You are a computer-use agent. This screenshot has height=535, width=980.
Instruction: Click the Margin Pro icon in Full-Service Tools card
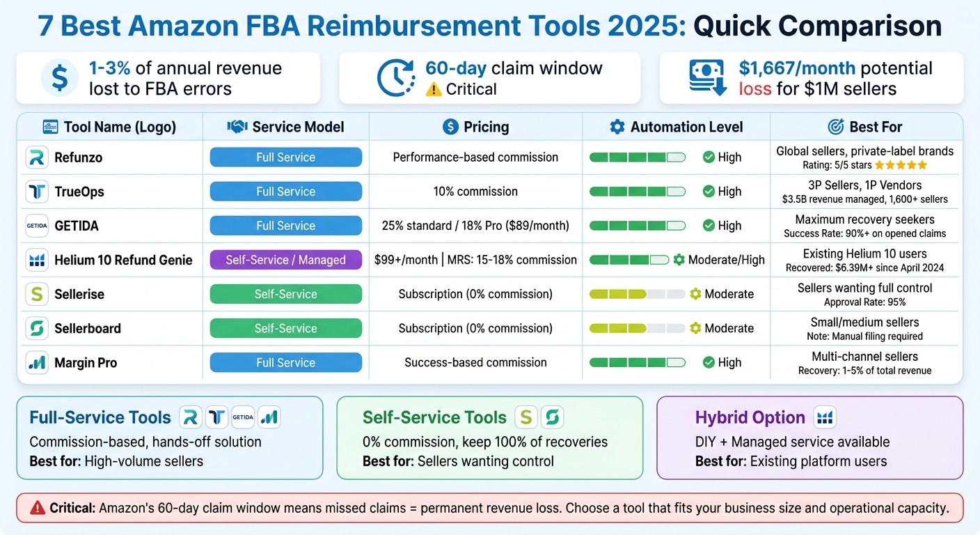click(269, 417)
